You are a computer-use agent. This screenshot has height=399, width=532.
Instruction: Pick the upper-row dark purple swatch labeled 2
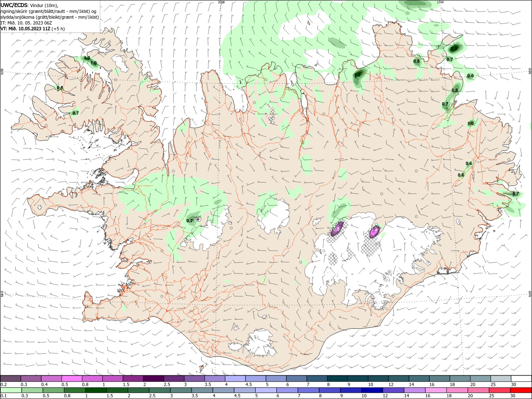click(153, 379)
